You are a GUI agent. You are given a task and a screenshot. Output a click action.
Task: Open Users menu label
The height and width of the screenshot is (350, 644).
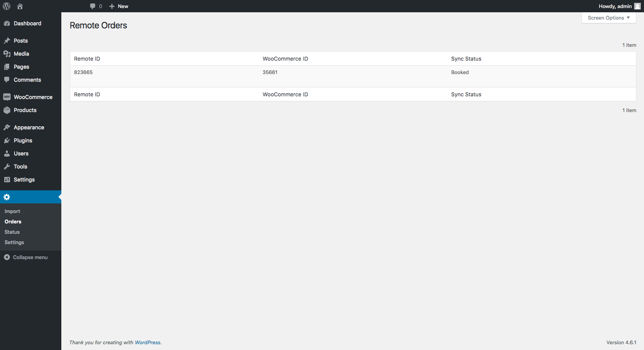tap(21, 154)
